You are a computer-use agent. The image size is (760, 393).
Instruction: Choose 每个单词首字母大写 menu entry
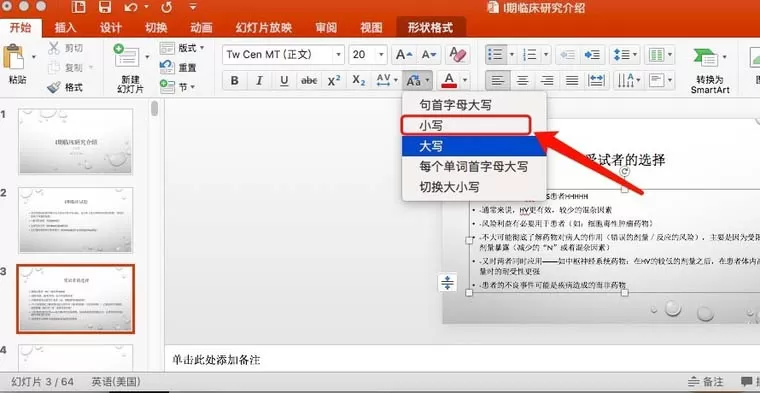point(474,167)
